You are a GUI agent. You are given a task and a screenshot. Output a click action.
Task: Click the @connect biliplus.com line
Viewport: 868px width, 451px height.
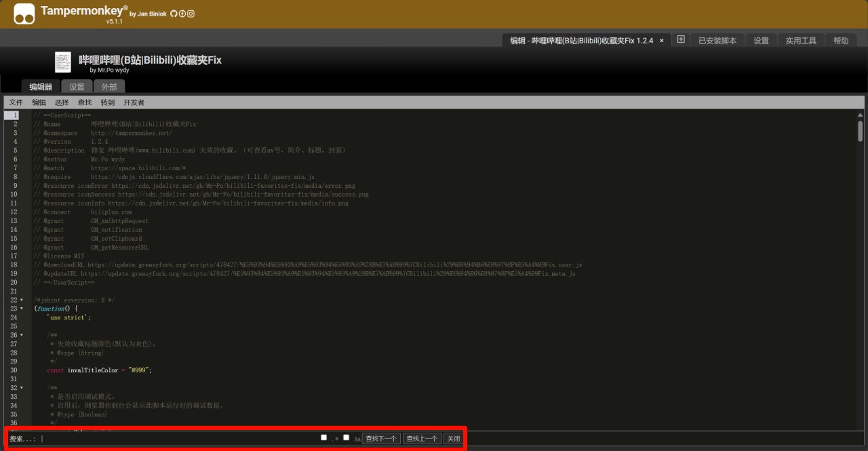pos(82,212)
